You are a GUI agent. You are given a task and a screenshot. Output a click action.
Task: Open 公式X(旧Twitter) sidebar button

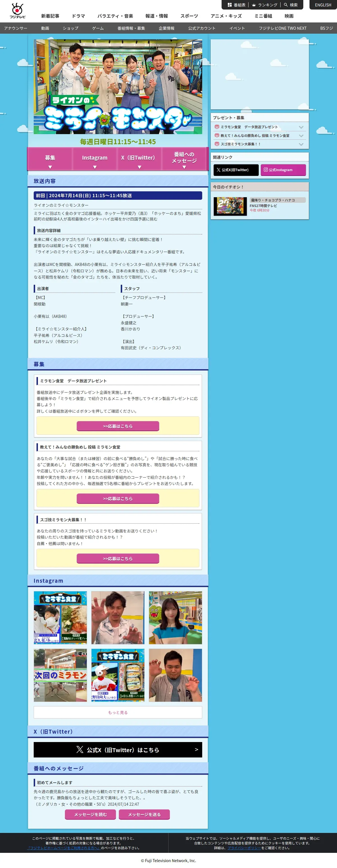click(x=236, y=170)
